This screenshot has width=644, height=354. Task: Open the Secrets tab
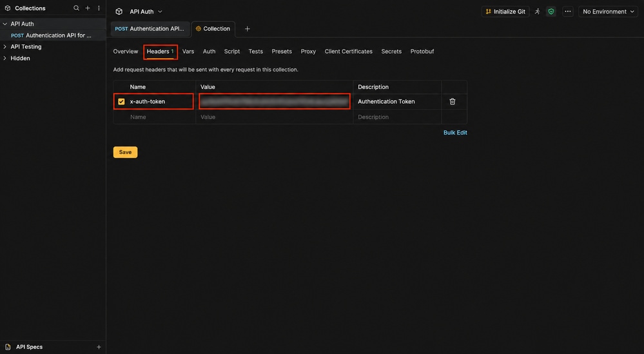click(391, 52)
